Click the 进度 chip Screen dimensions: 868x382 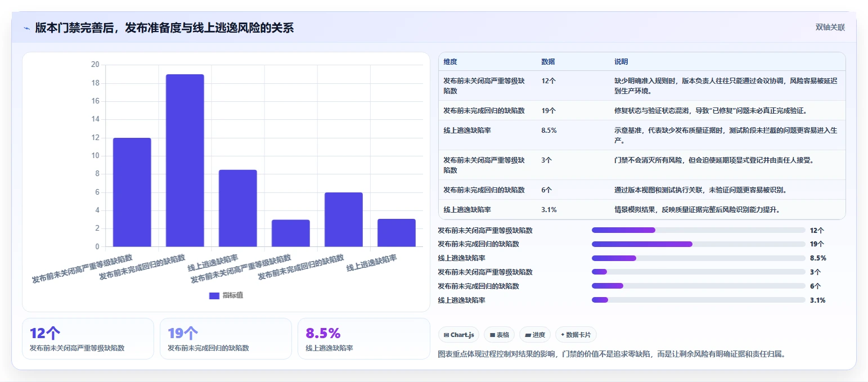(x=535, y=335)
